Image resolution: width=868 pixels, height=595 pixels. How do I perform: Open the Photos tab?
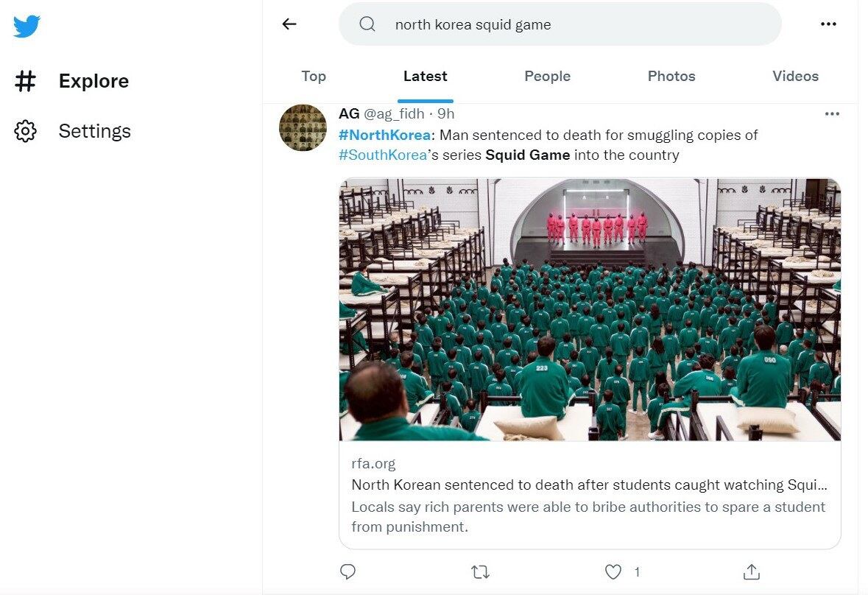click(x=671, y=76)
